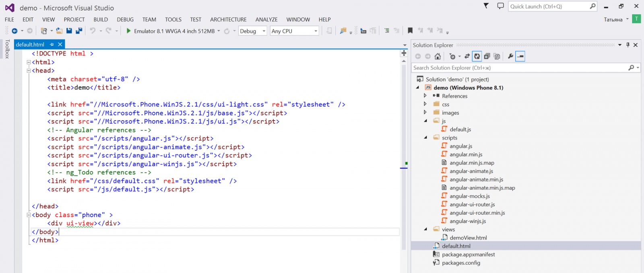Open the ARCHITECTURE menu
The image size is (644, 273).
228,19
